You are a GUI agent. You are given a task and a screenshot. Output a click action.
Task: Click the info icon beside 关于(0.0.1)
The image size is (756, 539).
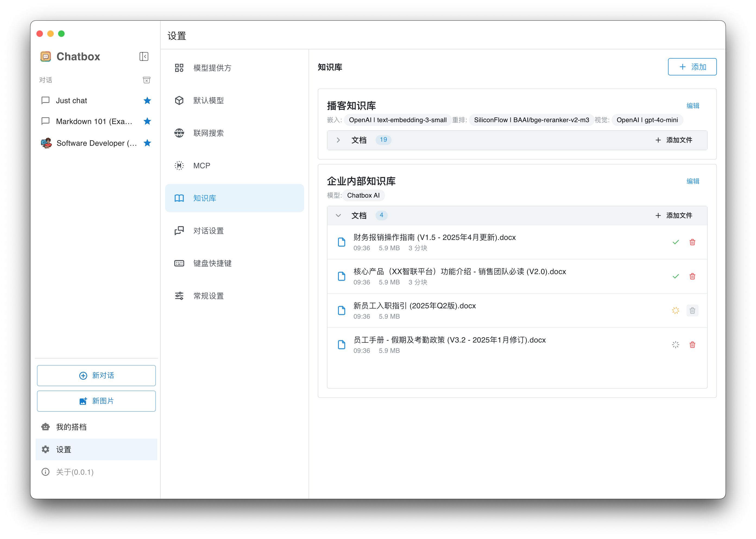pyautogui.click(x=46, y=472)
